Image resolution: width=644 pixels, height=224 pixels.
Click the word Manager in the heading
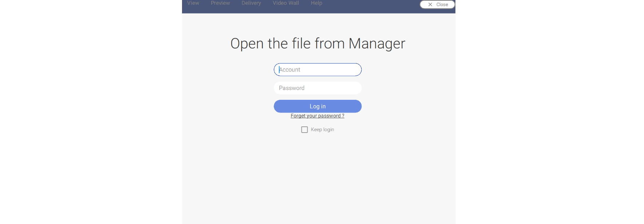coord(376,44)
